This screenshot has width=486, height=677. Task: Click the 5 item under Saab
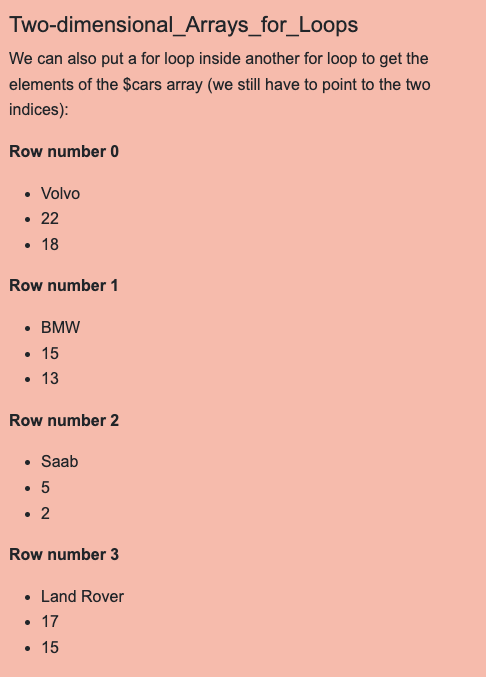point(45,488)
